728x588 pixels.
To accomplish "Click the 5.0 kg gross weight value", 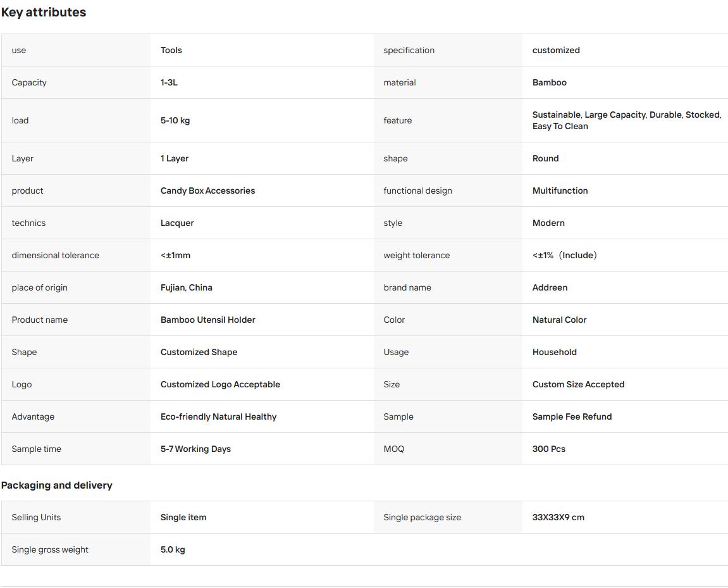I will [x=173, y=549].
